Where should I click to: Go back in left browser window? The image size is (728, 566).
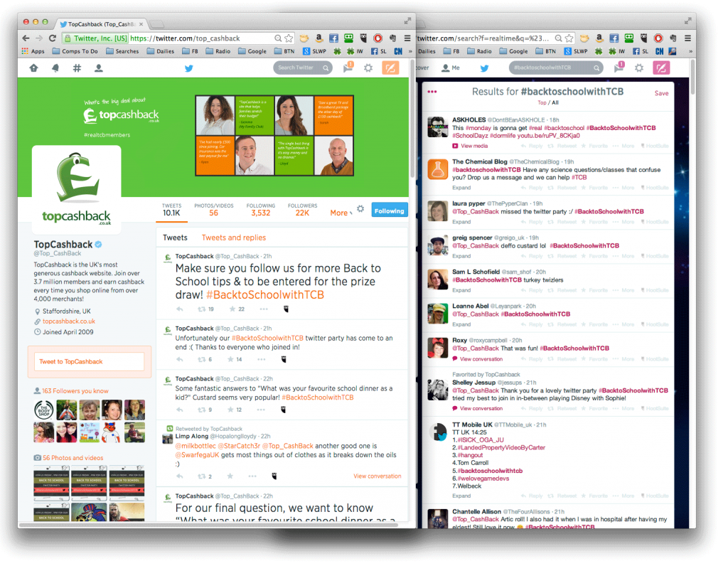click(x=26, y=39)
